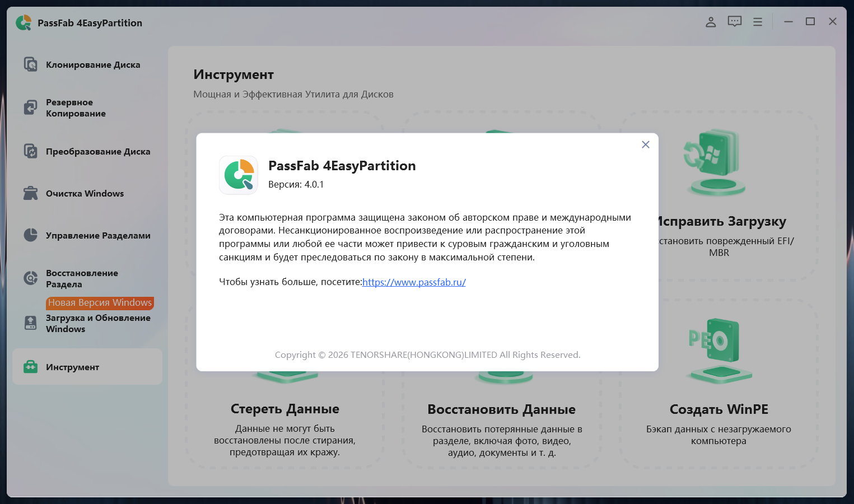Select the Стереть Данные tool title

[x=285, y=409]
